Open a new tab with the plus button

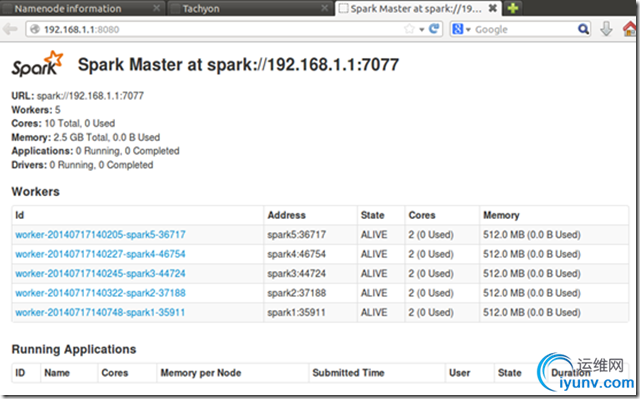click(513, 8)
